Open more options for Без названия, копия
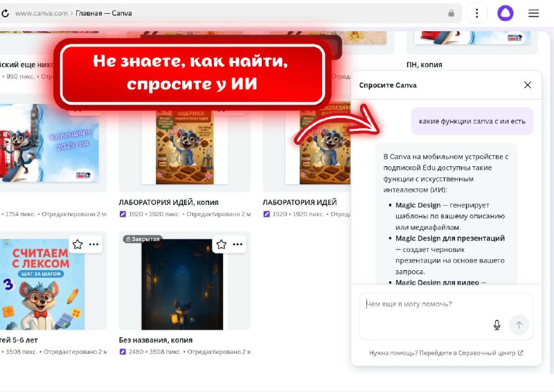This screenshot has height=392, width=554. tap(238, 244)
